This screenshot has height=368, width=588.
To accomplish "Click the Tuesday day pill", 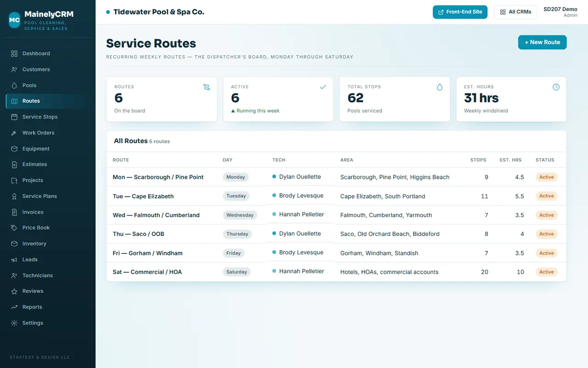I will (x=236, y=196).
